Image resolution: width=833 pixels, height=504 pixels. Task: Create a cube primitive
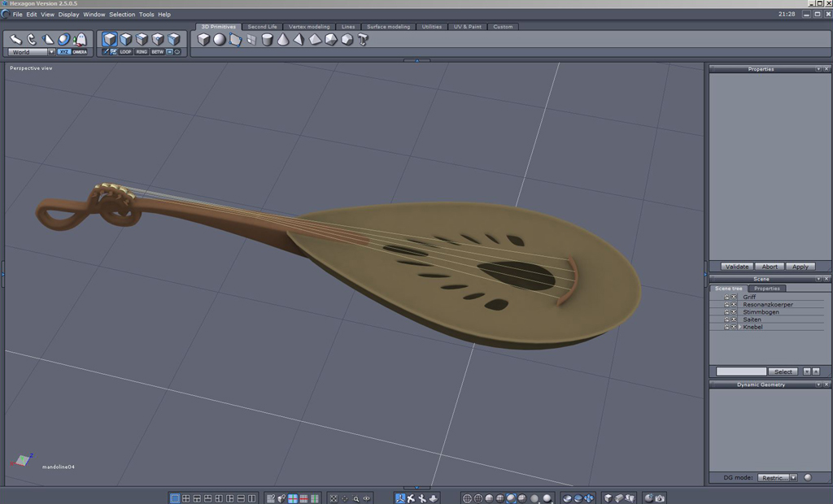tap(203, 39)
